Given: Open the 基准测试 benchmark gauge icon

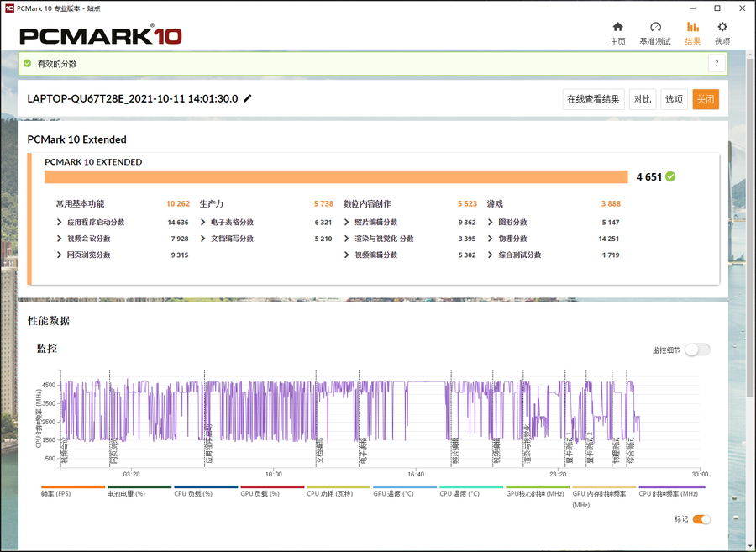Looking at the screenshot, I should click(x=655, y=28).
